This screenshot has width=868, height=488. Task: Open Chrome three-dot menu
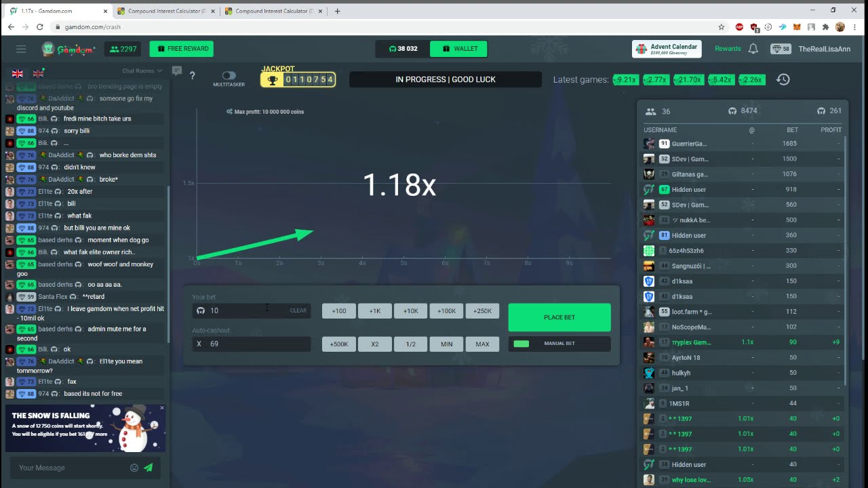(x=854, y=27)
